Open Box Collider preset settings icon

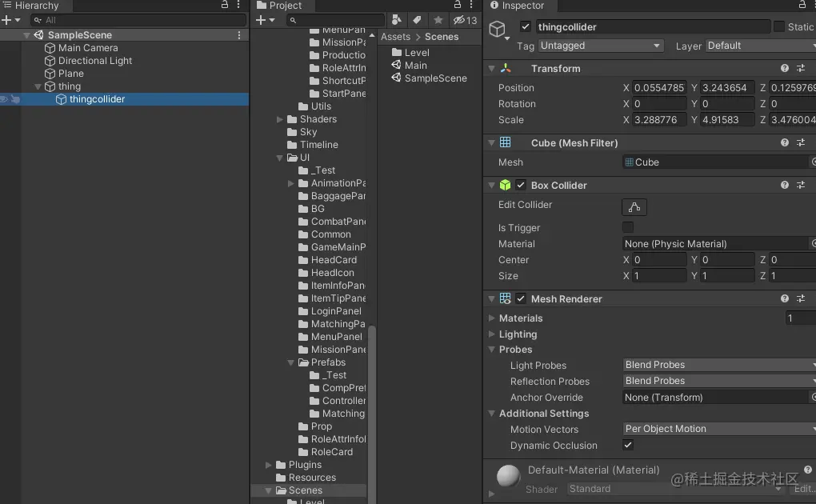801,185
